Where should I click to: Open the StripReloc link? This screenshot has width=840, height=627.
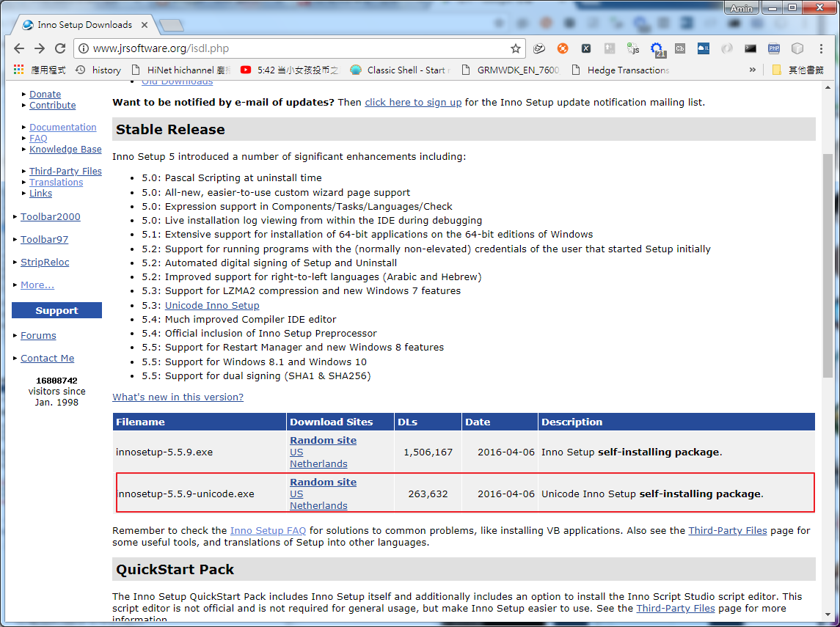pyautogui.click(x=45, y=263)
